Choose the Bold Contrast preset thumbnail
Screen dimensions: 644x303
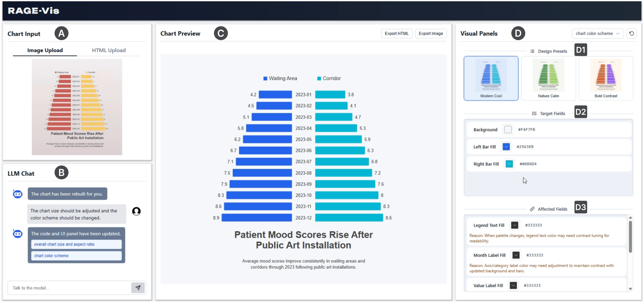point(606,78)
